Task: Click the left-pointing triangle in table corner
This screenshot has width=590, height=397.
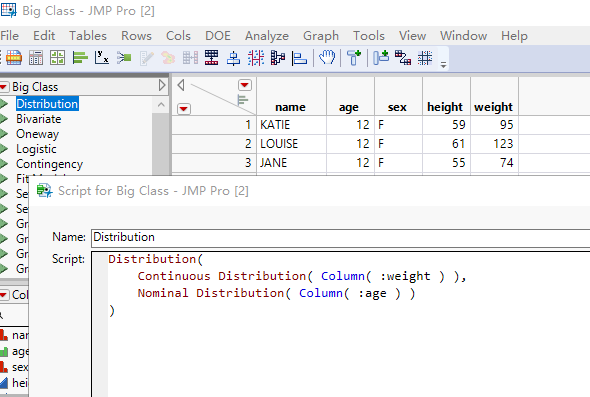Action: point(181,85)
